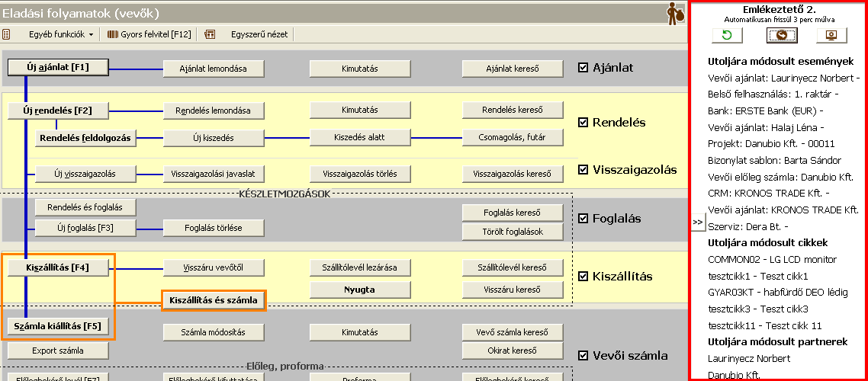Open Szállítólevél kereső
This screenshot has height=381, width=868.
point(513,267)
